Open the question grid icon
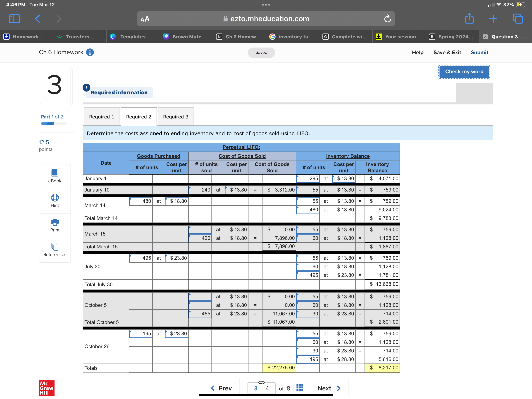 300,388
